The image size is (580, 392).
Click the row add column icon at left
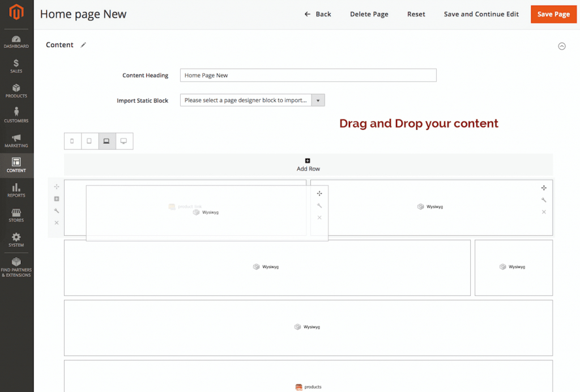[57, 199]
